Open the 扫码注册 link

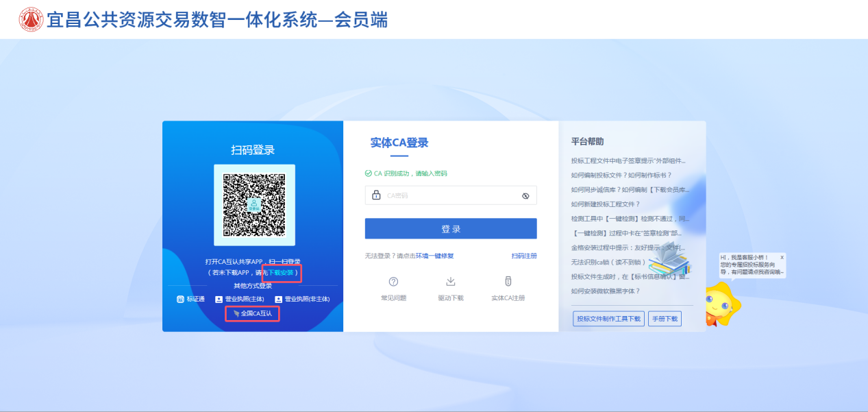(x=523, y=256)
